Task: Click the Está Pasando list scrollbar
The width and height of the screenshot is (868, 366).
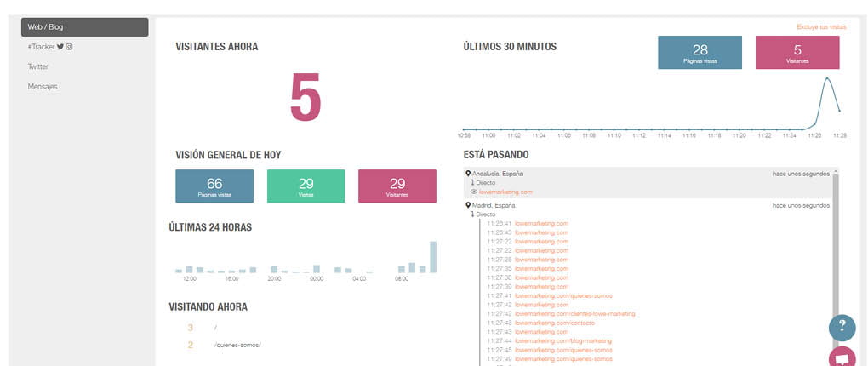Action: (x=834, y=255)
